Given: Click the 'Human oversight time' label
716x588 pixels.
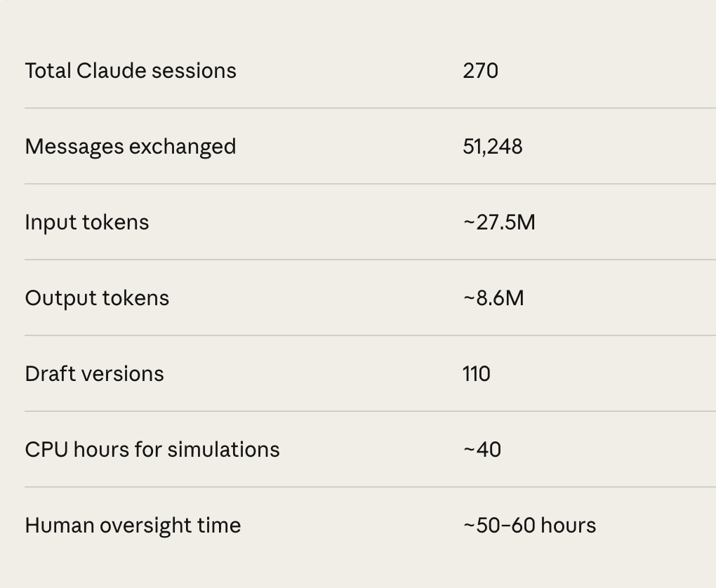Looking at the screenshot, I should click(x=133, y=526).
